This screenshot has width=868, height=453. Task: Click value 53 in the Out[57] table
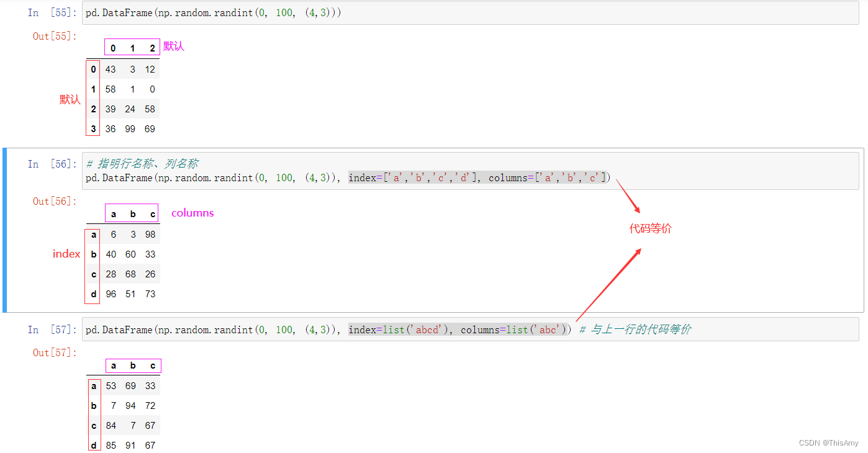click(x=111, y=386)
